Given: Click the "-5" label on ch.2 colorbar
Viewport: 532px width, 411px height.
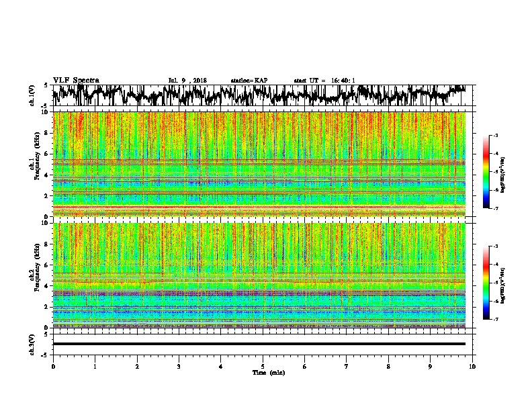Looking at the screenshot, I should [495, 283].
